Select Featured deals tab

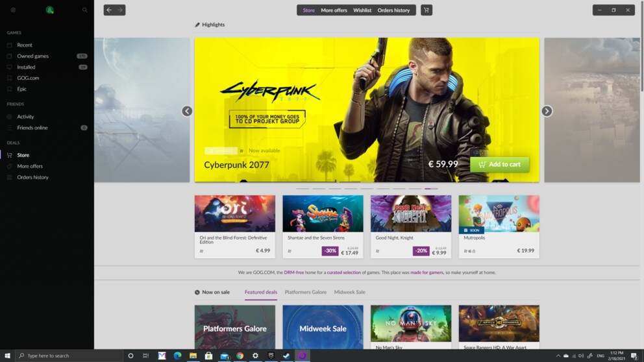261,292
